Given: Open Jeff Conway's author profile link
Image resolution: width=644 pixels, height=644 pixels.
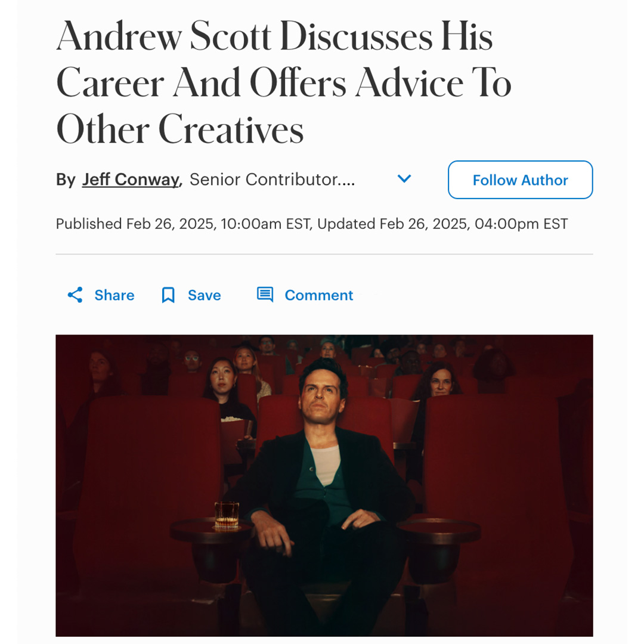Looking at the screenshot, I should click(132, 179).
